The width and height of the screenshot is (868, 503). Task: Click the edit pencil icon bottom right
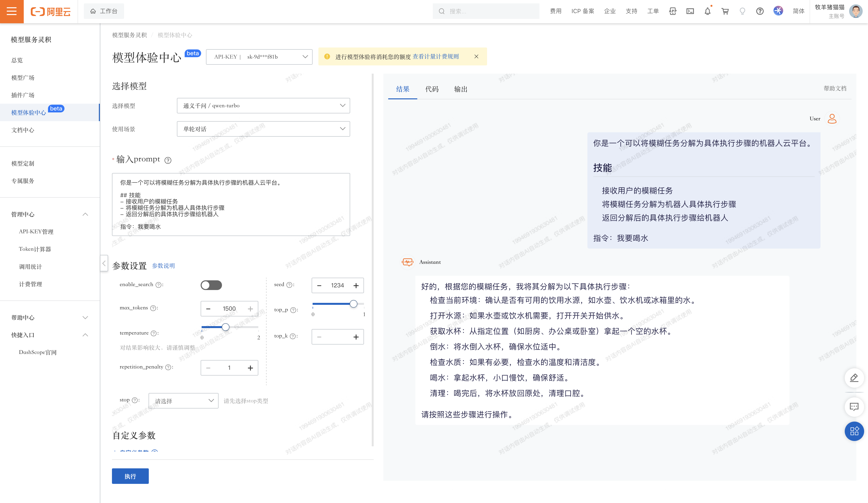pos(854,378)
